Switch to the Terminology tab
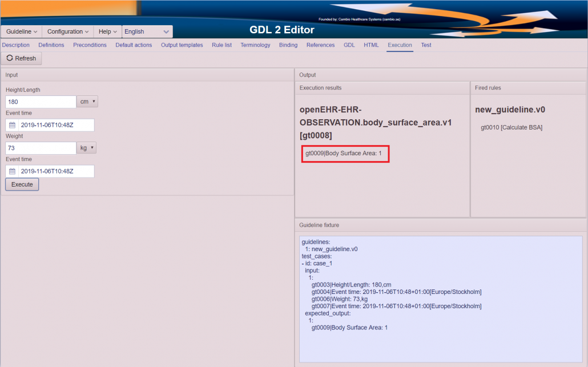Viewport: 588px width, 367px height. (255, 45)
